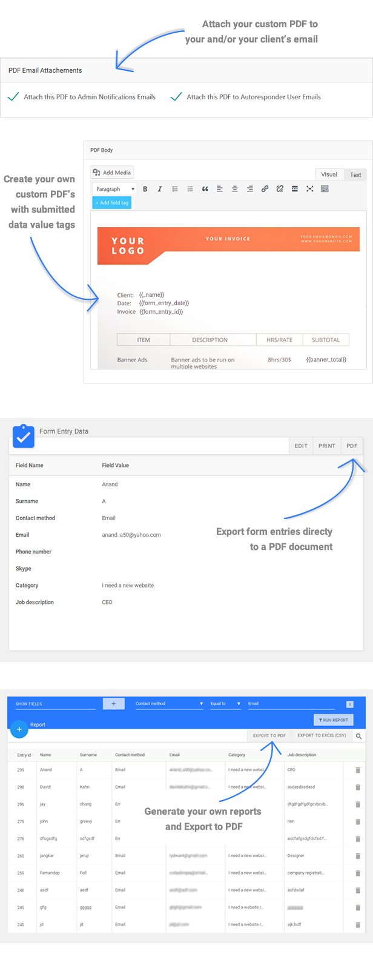Switch to the Visual editor tab
The image size is (373, 980).
tap(329, 174)
